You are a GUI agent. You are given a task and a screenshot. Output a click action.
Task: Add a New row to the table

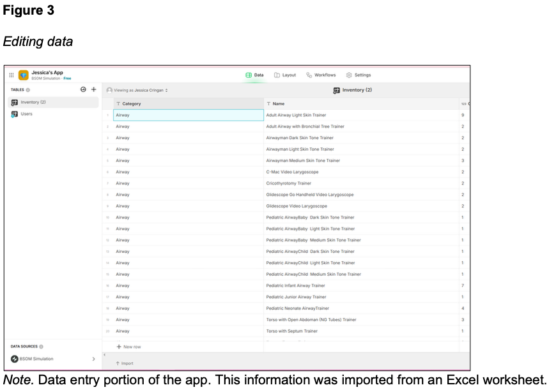coord(128,347)
